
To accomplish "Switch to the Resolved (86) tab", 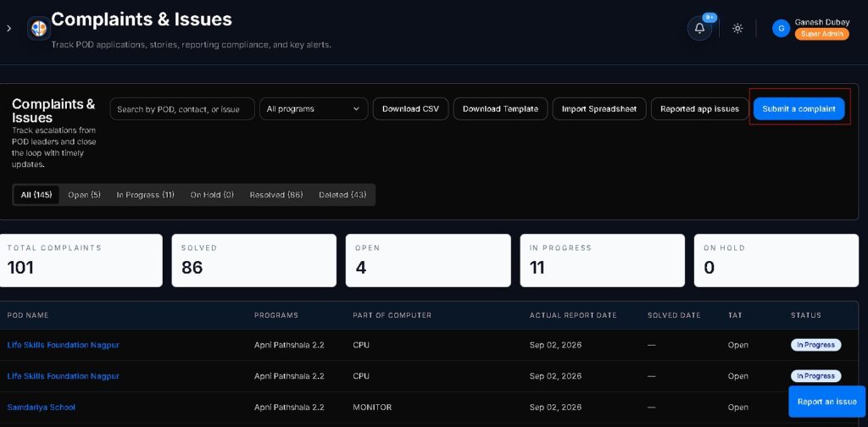I will click(276, 195).
